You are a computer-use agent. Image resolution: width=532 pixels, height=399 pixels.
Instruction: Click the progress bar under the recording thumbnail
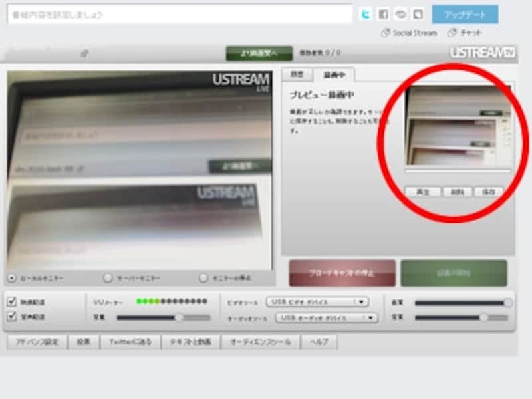pos(458,172)
